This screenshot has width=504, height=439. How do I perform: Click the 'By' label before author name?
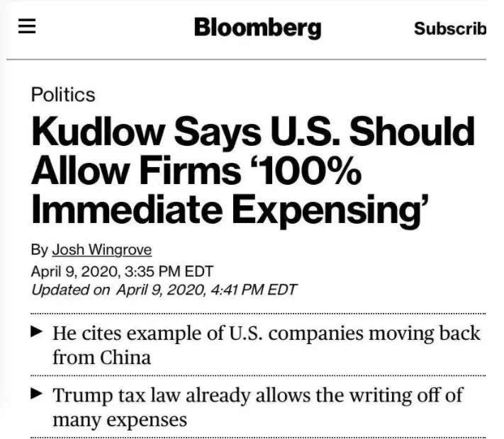(39, 249)
